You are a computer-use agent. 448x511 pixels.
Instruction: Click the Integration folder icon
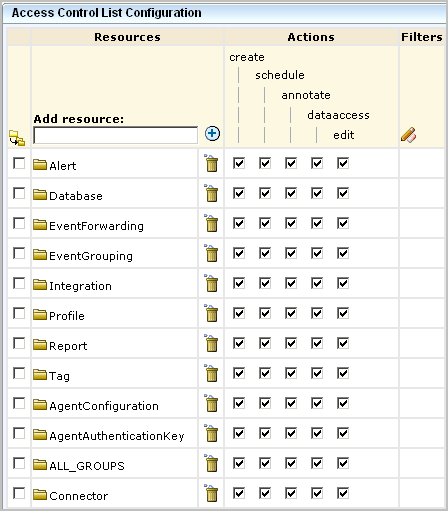[x=40, y=284]
